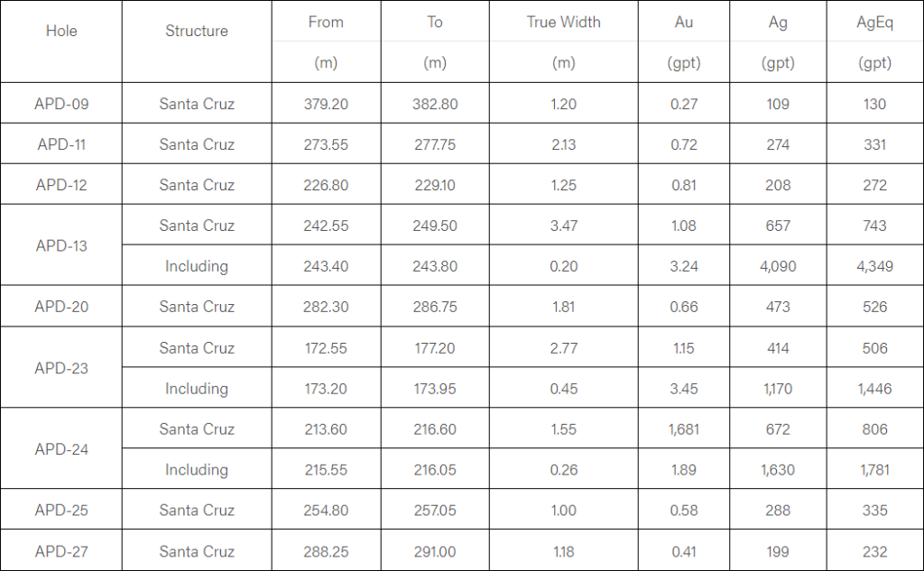Viewport: 924px width, 571px height.
Task: Select the APD-13 hole cell
Action: click(61, 245)
